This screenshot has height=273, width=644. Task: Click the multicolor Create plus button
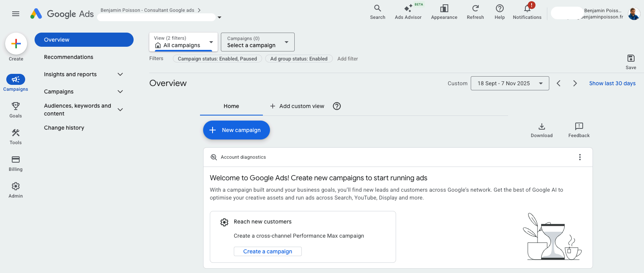(16, 44)
